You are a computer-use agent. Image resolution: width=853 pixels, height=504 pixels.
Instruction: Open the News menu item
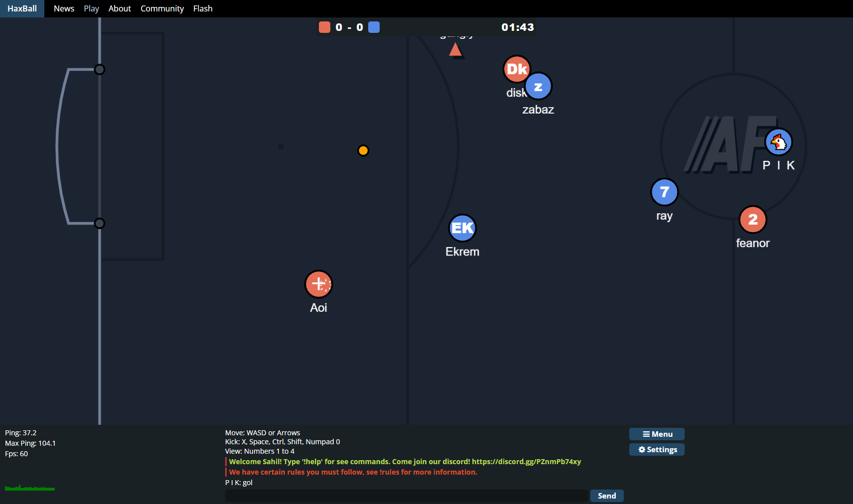[x=64, y=8]
